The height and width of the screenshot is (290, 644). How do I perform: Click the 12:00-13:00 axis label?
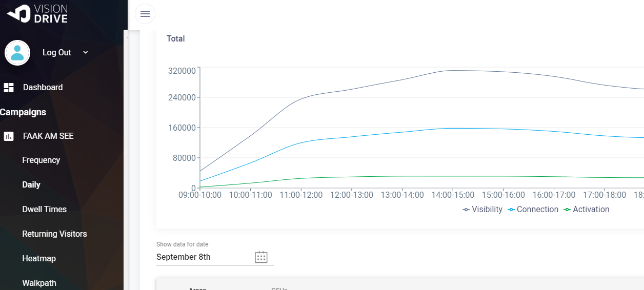point(351,195)
